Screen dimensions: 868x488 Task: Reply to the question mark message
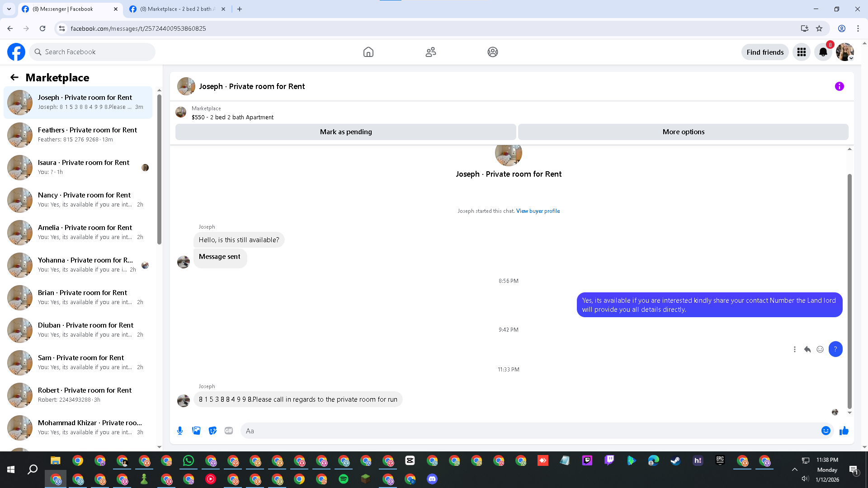coord(807,349)
